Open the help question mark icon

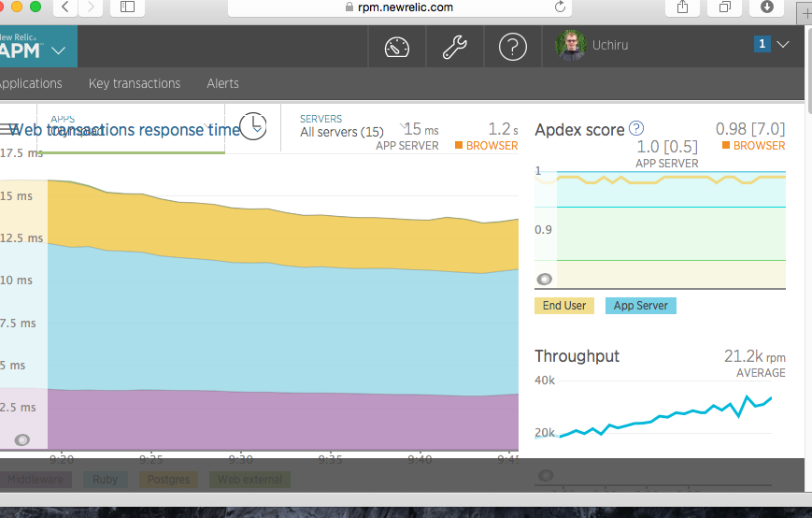coord(513,47)
